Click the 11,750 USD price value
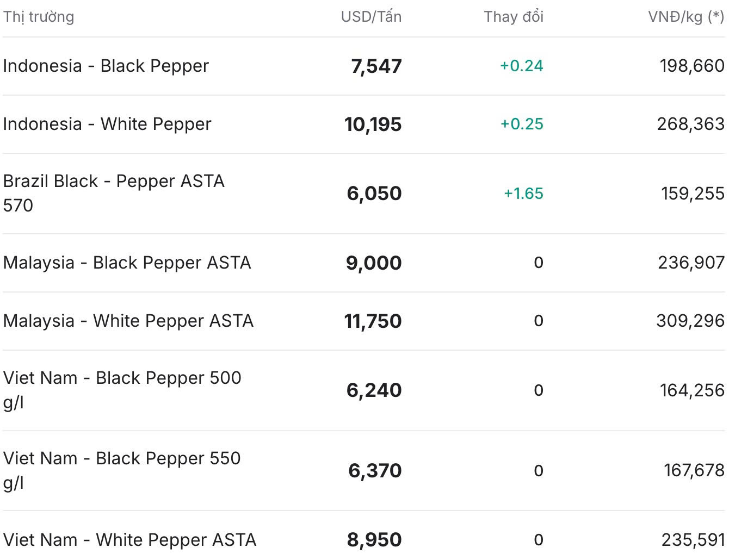The height and width of the screenshot is (560, 729). tap(373, 321)
